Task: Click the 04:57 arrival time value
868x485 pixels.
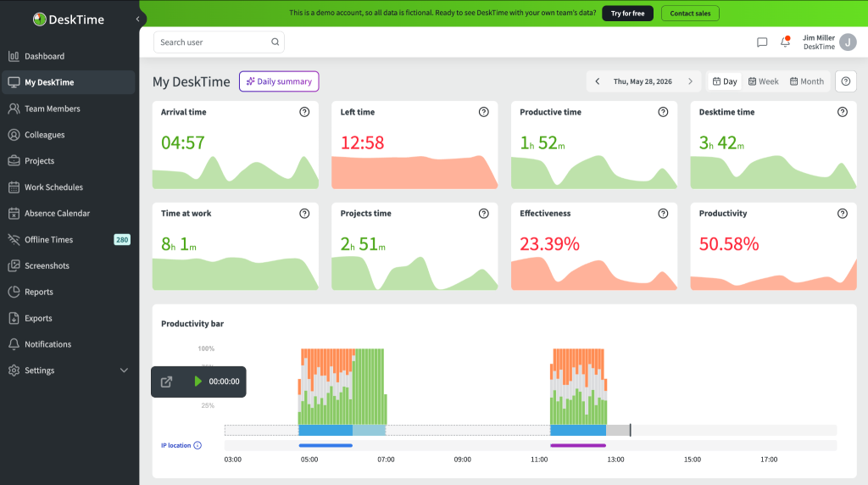Action: (183, 142)
